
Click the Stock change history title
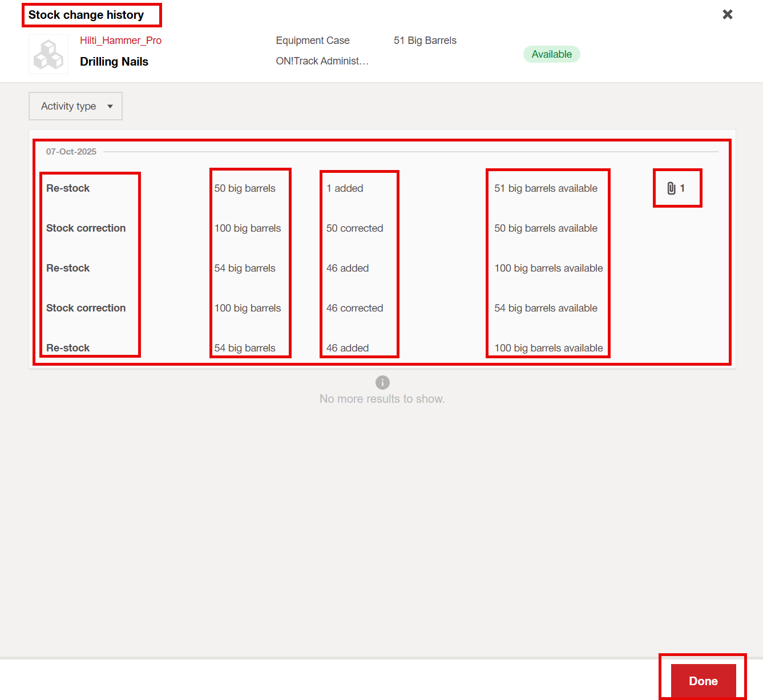86,15
